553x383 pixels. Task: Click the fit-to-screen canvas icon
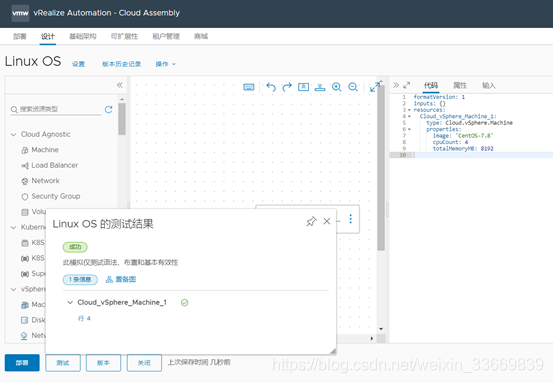tap(303, 87)
